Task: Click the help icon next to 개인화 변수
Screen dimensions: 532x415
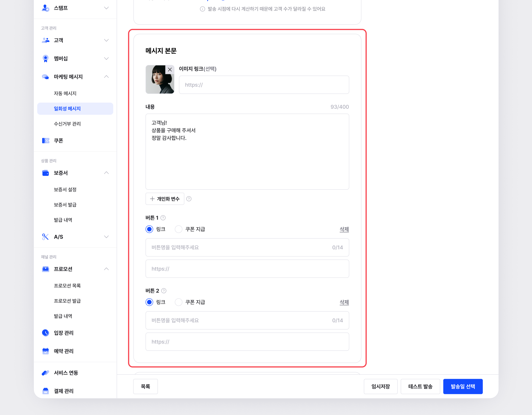Action: (x=189, y=199)
